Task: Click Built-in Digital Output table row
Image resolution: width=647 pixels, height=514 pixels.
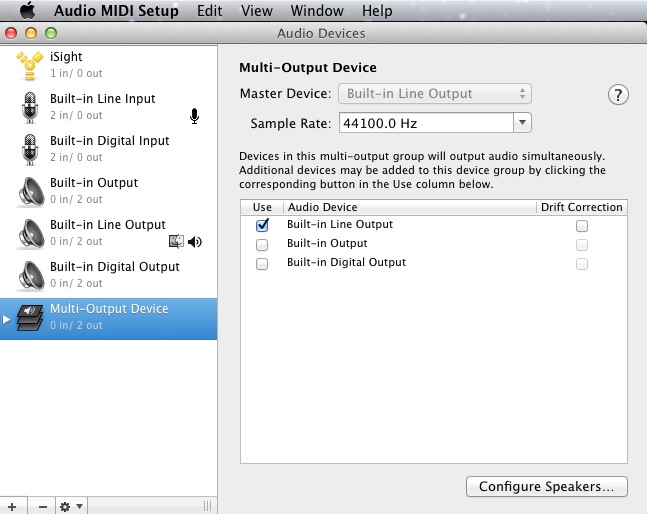Action: [434, 263]
